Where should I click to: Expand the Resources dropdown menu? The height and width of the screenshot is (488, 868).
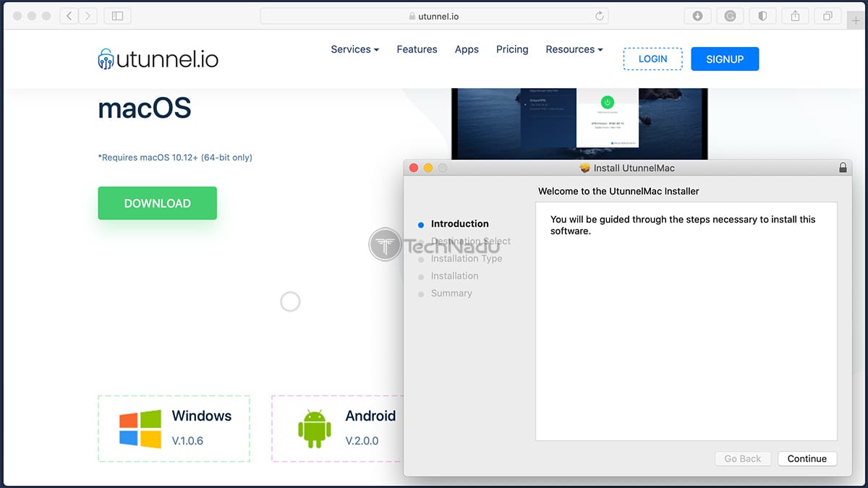[574, 49]
